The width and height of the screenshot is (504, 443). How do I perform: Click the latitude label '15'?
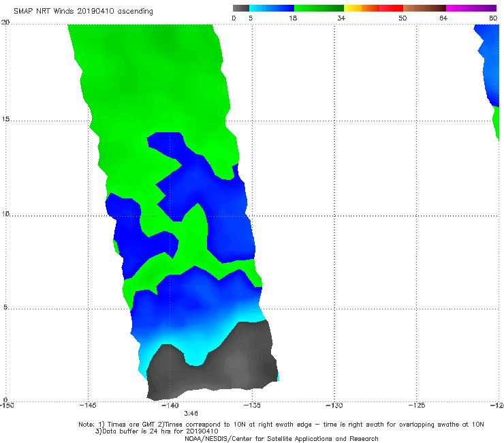coord(5,119)
